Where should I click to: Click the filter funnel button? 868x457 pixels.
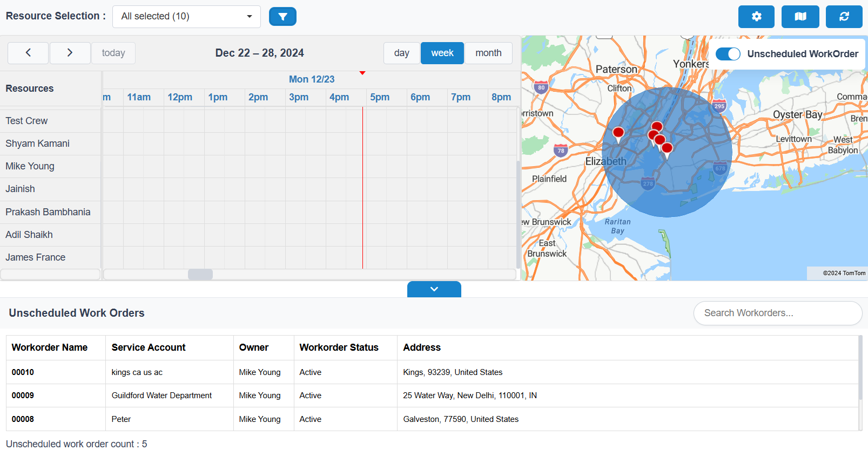tap(282, 17)
